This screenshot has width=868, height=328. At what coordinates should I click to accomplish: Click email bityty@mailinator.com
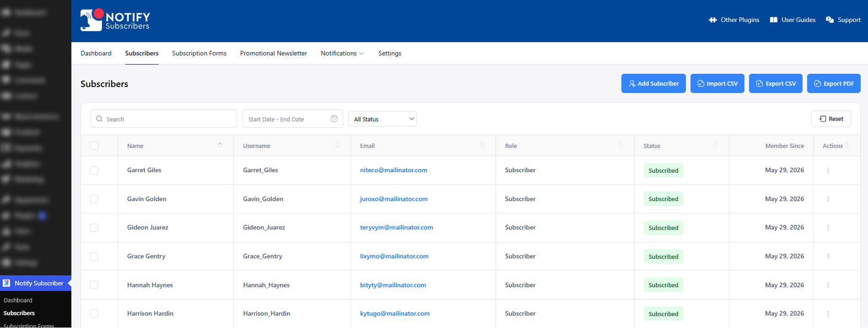click(393, 285)
